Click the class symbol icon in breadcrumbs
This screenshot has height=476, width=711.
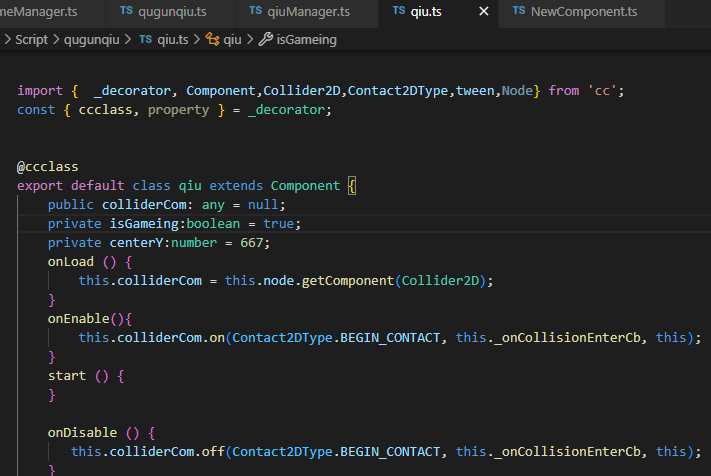(212, 40)
